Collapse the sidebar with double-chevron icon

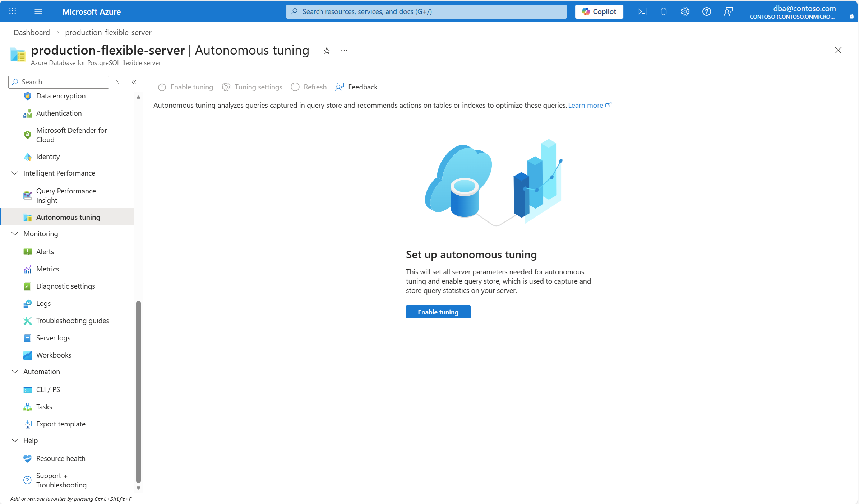[134, 82]
